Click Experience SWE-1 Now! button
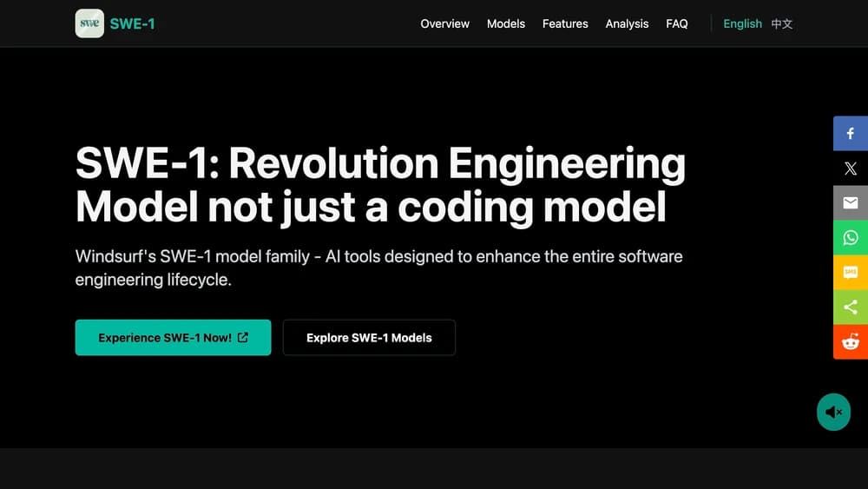This screenshot has height=489, width=868. click(x=174, y=337)
